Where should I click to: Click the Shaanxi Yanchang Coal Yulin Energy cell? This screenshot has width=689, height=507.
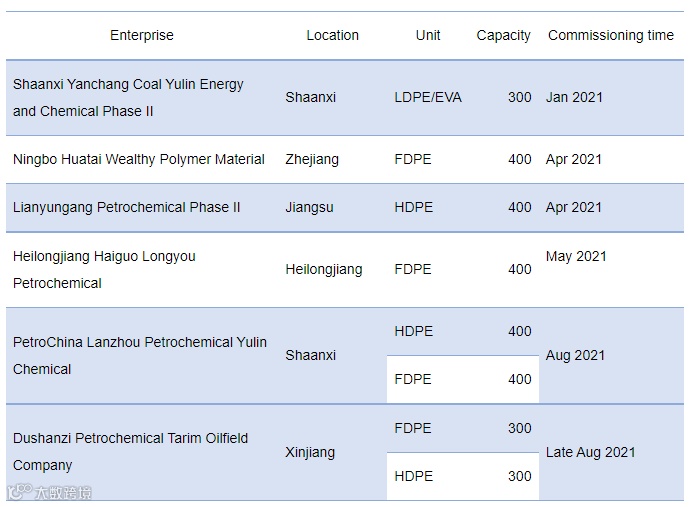[128, 98]
